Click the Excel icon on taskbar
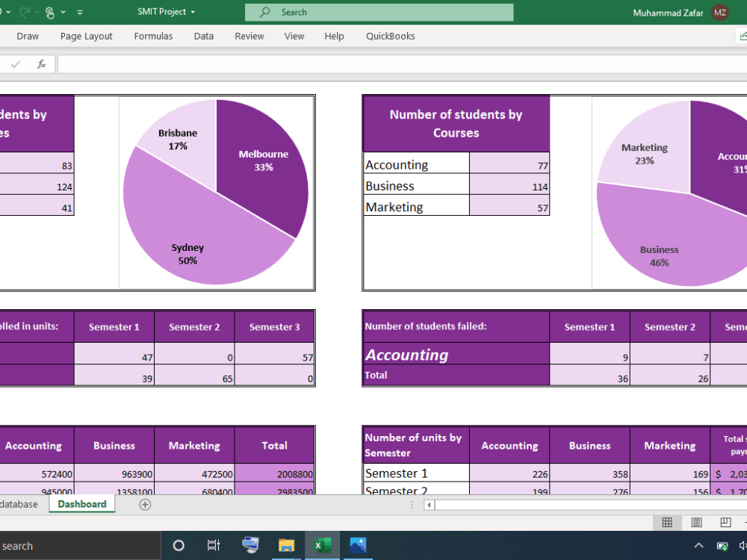Image resolution: width=747 pixels, height=560 pixels. tap(322, 545)
